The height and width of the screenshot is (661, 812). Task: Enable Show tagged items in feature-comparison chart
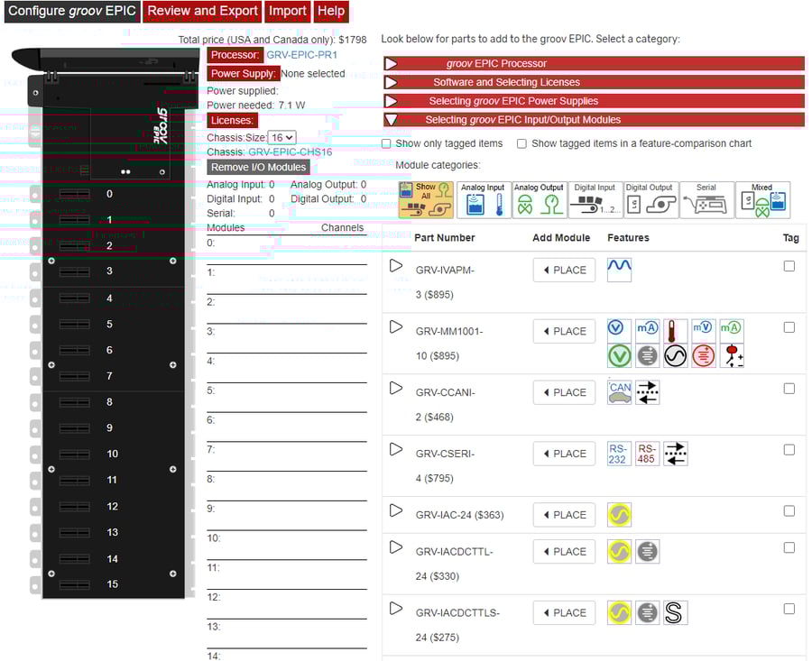click(x=521, y=144)
